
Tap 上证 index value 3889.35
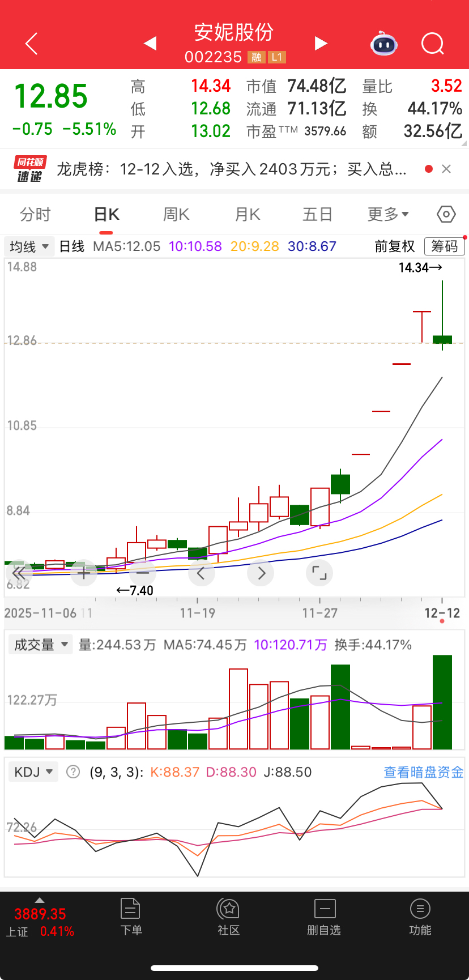tap(40, 914)
